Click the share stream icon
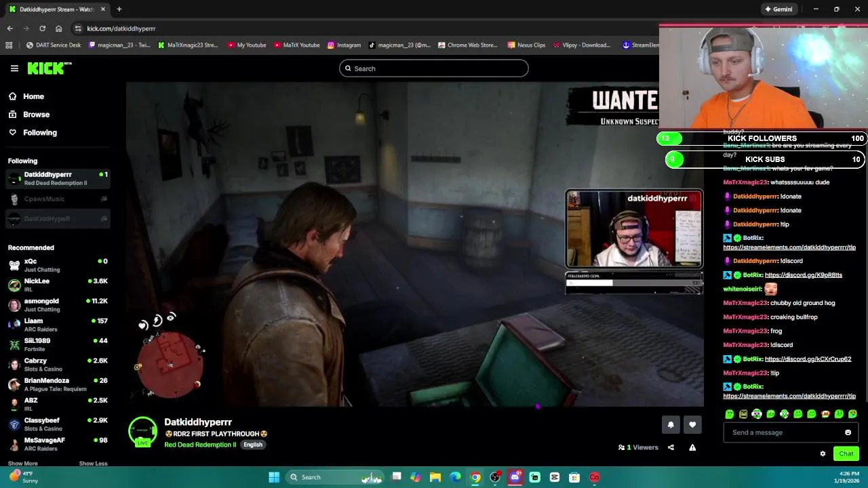 tap(671, 447)
